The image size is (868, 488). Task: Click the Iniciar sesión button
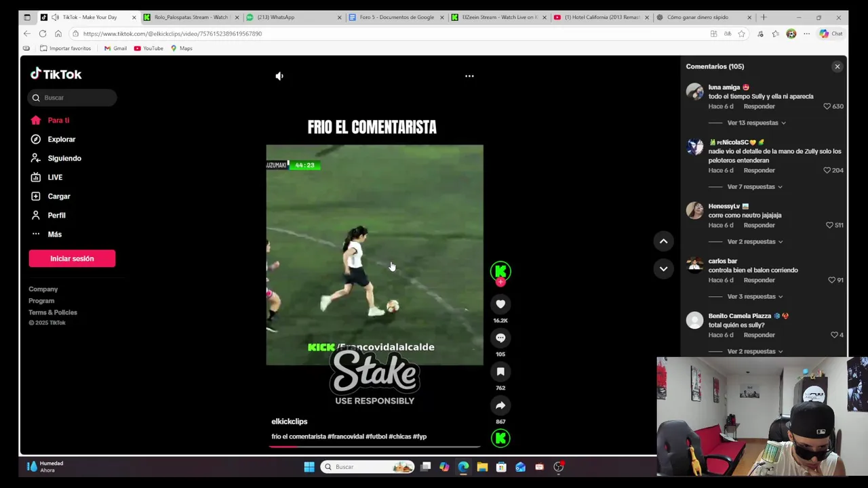pyautogui.click(x=72, y=258)
